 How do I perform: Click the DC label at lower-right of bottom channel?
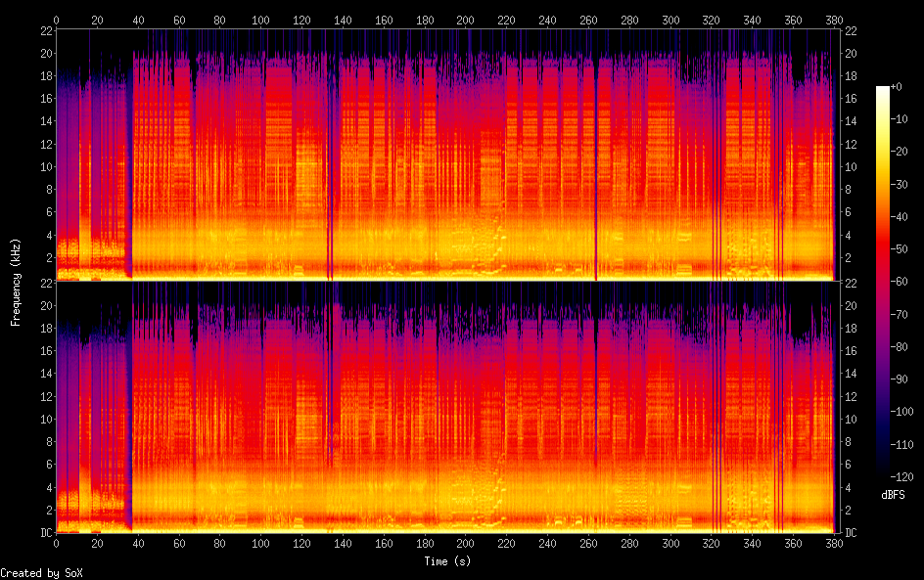click(x=851, y=533)
